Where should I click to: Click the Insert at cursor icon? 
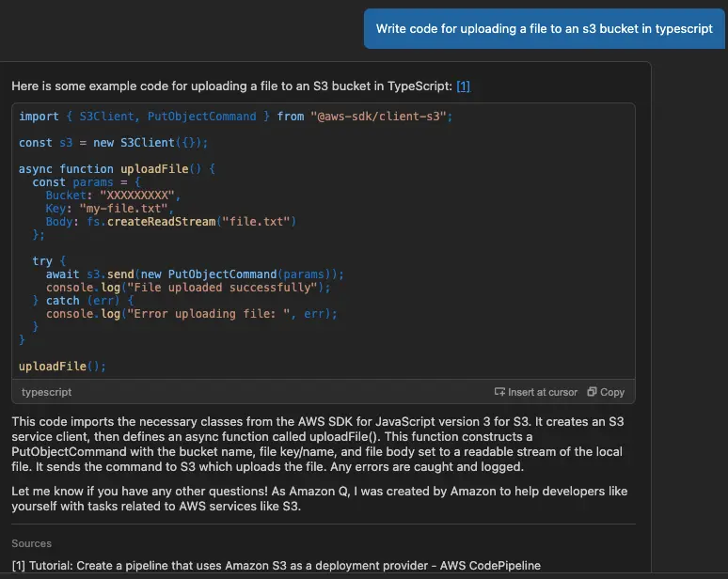click(499, 392)
